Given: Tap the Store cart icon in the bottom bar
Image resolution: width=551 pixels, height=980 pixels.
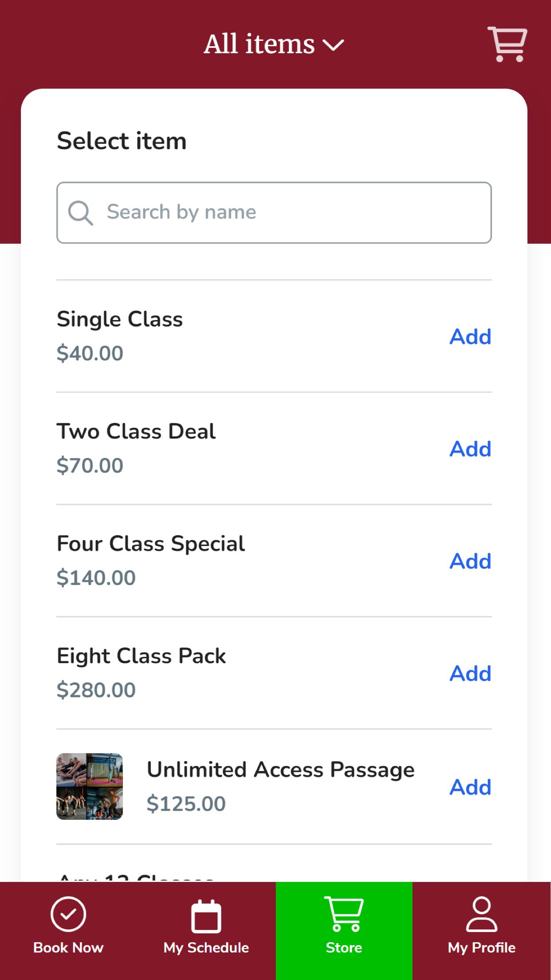Looking at the screenshot, I should (344, 914).
